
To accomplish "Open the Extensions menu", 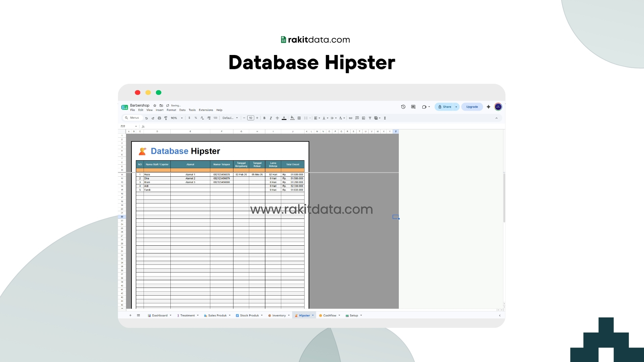I will coord(206,110).
